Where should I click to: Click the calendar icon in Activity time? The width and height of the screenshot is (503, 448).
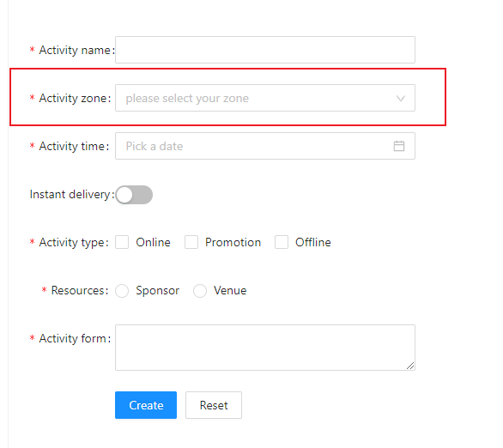(x=399, y=146)
